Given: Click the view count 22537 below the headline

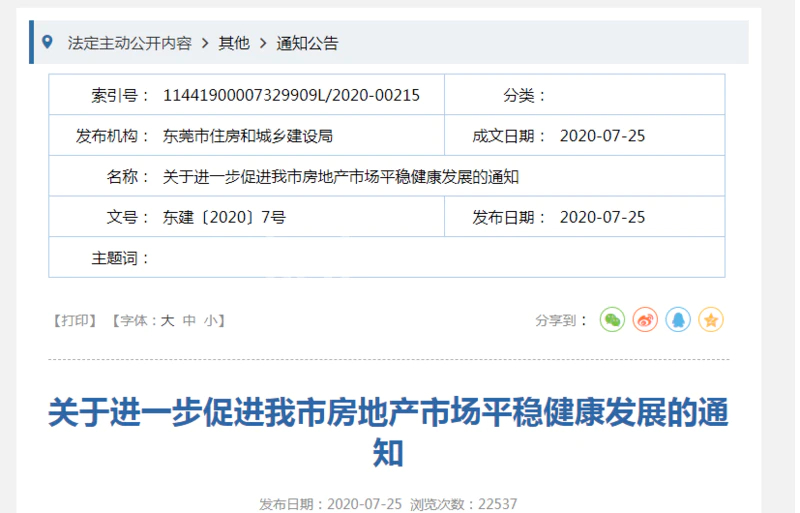Looking at the screenshot, I should tap(498, 503).
